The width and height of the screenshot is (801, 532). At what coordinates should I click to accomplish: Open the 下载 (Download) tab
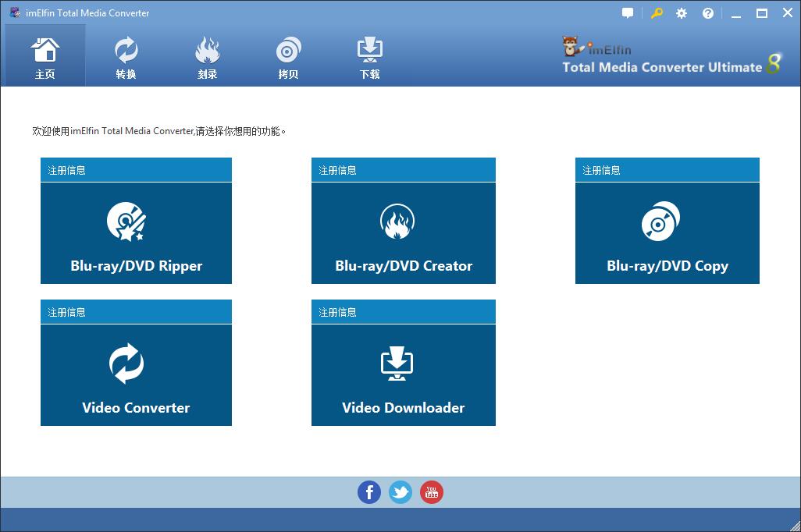369,57
